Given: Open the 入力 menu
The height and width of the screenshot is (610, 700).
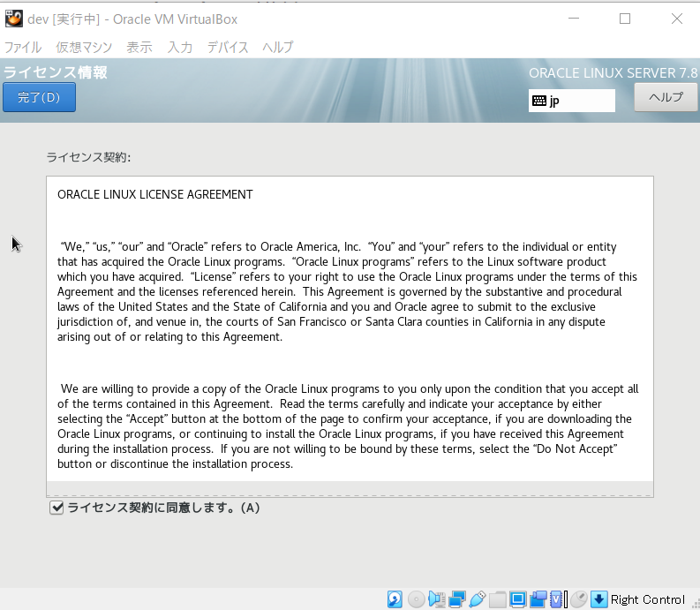Looking at the screenshot, I should [x=180, y=47].
